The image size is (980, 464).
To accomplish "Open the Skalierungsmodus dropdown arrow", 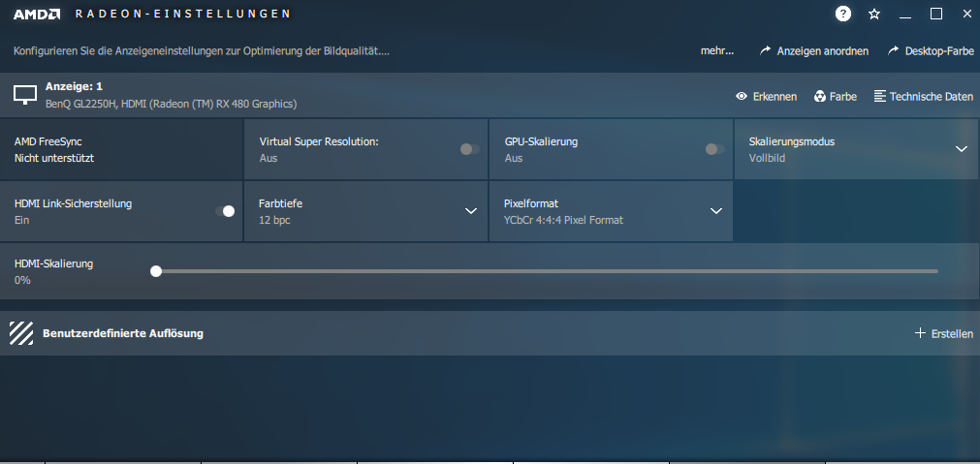I will tap(962, 149).
